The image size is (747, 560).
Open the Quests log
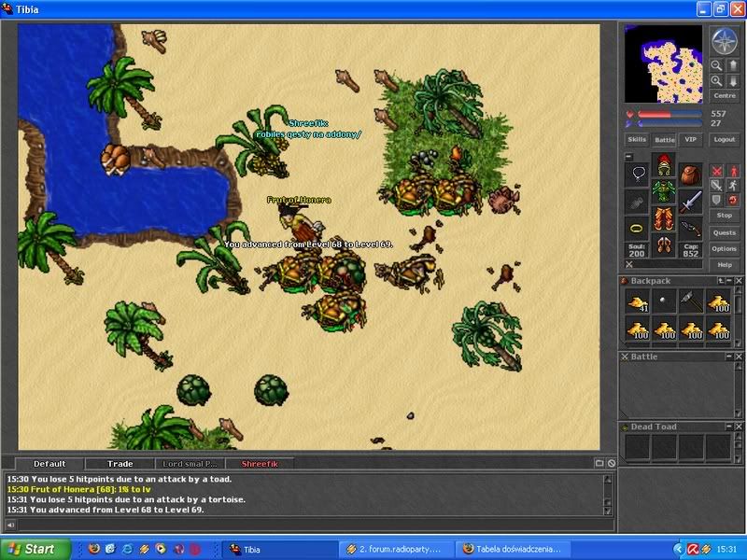point(725,232)
